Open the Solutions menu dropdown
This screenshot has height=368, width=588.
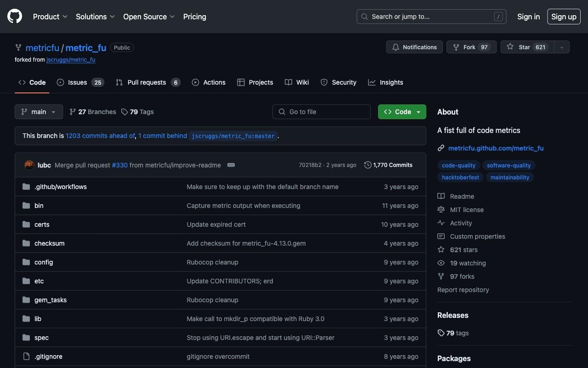point(95,17)
